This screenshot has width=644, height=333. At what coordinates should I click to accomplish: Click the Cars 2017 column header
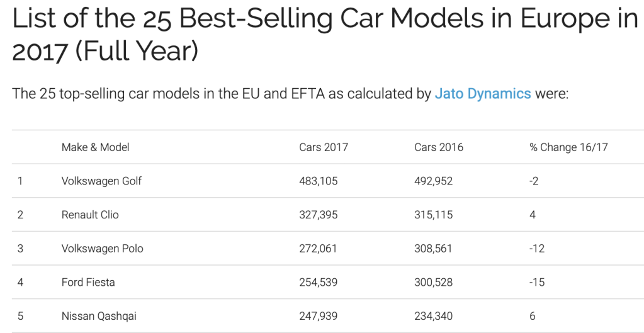tap(323, 147)
